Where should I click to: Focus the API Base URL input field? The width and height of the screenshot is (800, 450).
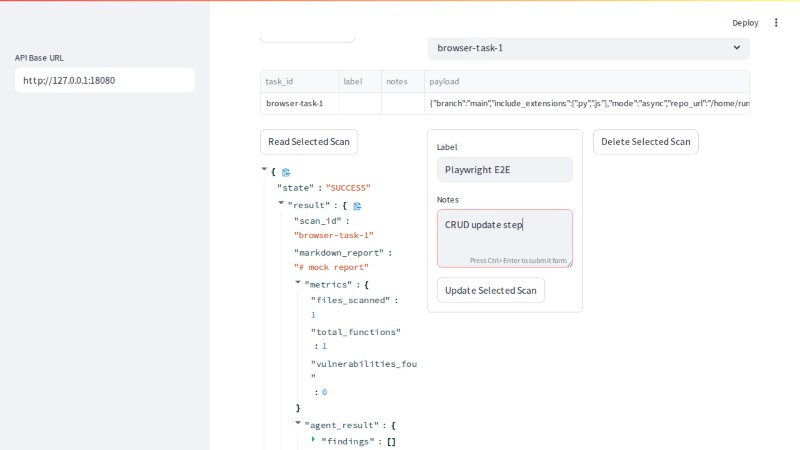[105, 80]
